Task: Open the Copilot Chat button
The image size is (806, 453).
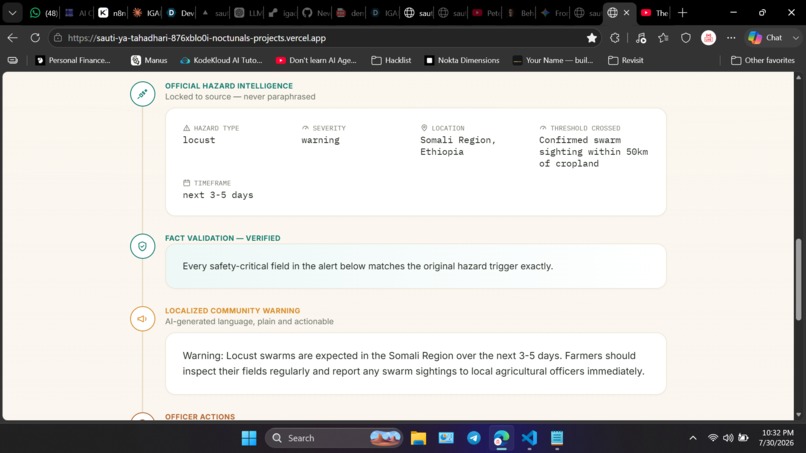Action: click(764, 38)
